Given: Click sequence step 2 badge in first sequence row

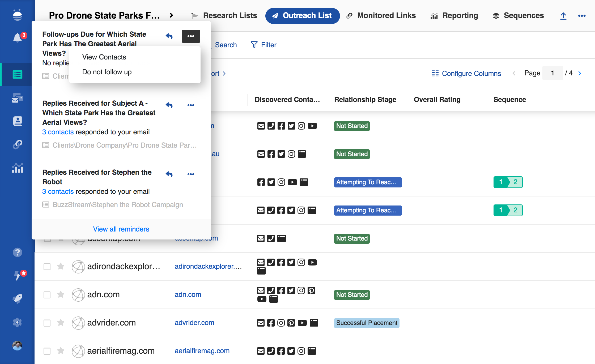Looking at the screenshot, I should click(x=516, y=182).
